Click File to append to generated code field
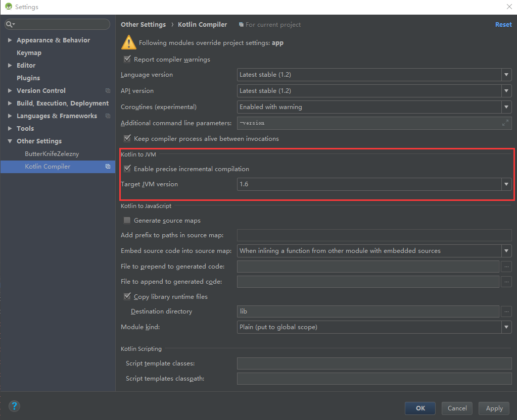The width and height of the screenshot is (517, 420). [368, 282]
